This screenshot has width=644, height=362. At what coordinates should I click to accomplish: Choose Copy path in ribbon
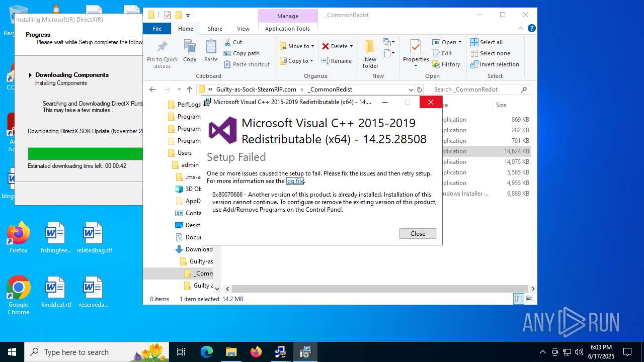pos(242,53)
